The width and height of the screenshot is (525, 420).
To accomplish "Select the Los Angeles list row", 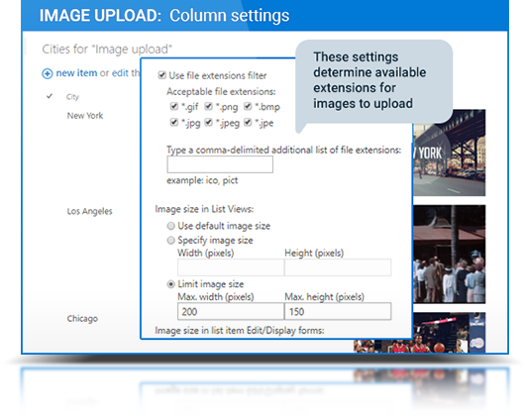I will coord(89,211).
